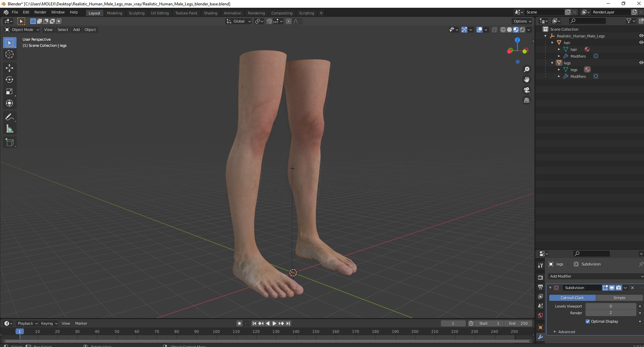Switch to rendered viewport shading
Image resolution: width=644 pixels, height=347 pixels.
tap(522, 30)
